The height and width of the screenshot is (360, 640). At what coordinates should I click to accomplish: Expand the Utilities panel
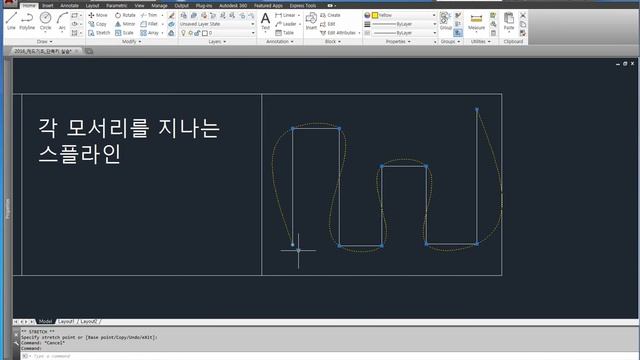481,42
